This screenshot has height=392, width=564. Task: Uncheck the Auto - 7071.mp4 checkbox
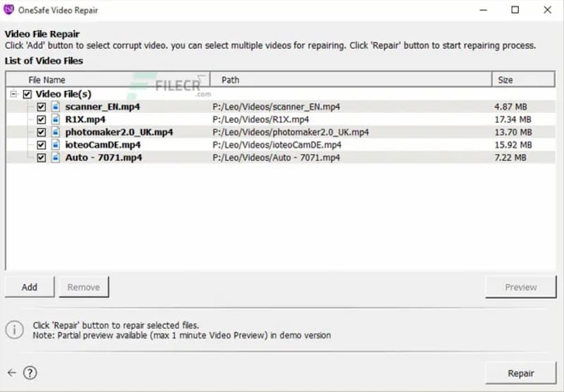pos(42,157)
